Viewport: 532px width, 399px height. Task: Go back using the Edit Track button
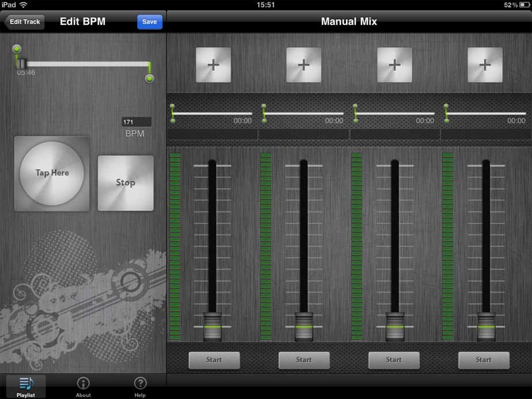24,21
